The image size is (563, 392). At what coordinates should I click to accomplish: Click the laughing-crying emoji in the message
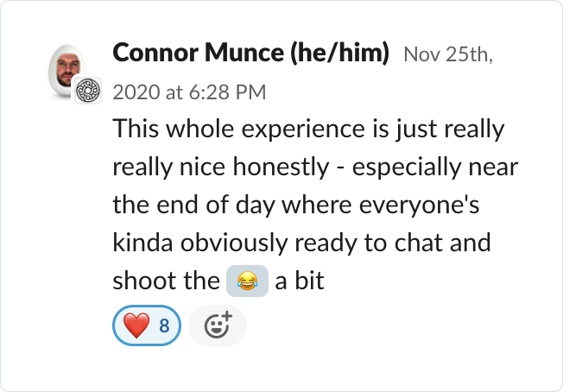[x=247, y=281]
